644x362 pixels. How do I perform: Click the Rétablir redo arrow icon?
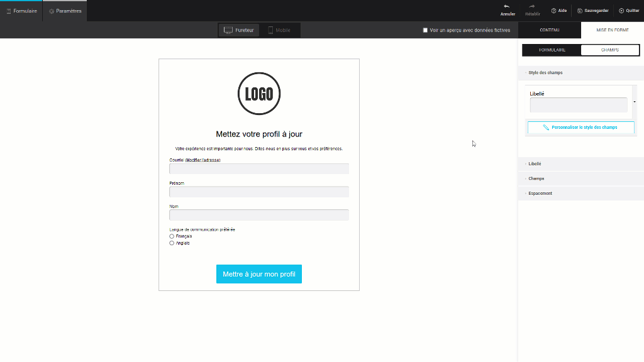pyautogui.click(x=532, y=6)
